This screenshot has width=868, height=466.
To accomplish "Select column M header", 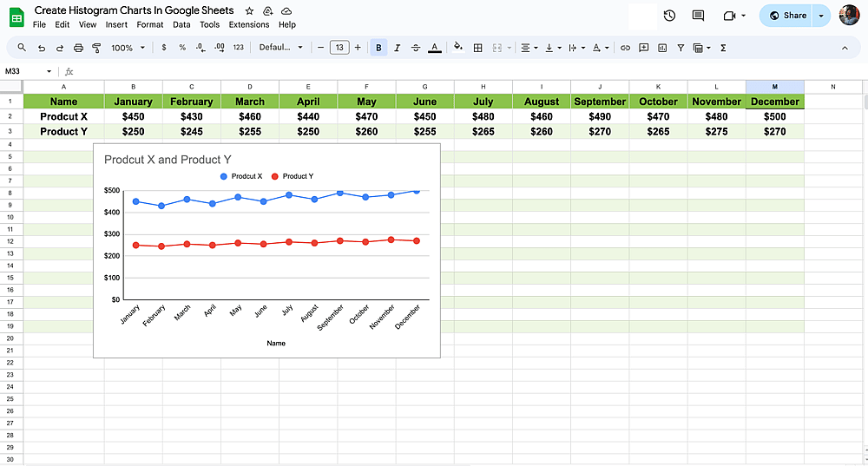I will 774,87.
